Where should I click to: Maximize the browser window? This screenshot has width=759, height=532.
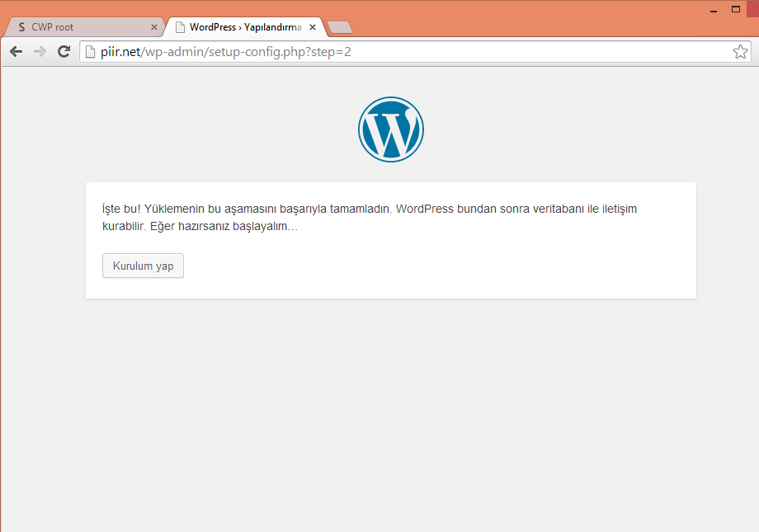pyautogui.click(x=736, y=9)
